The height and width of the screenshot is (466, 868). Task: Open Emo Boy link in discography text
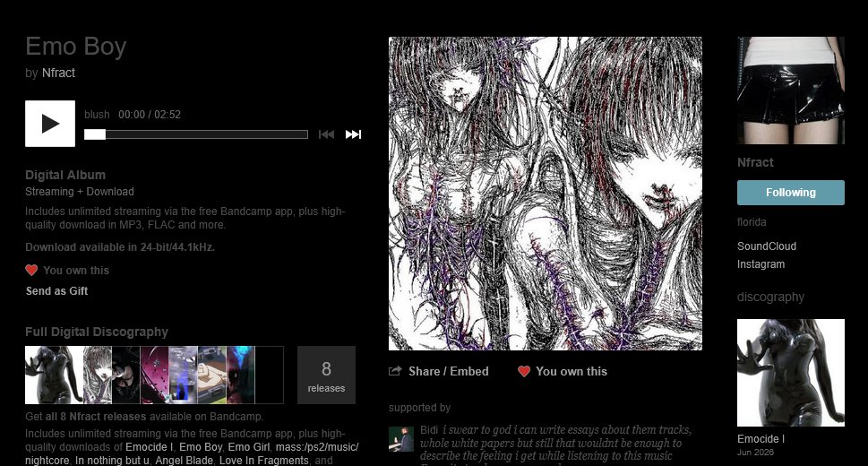coord(201,446)
